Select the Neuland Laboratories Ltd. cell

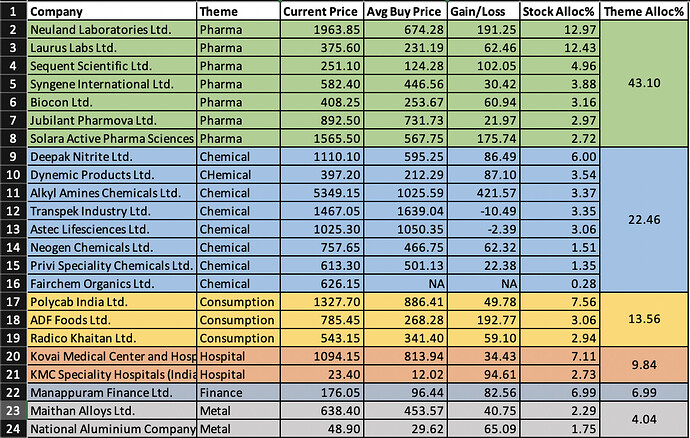pos(110,29)
